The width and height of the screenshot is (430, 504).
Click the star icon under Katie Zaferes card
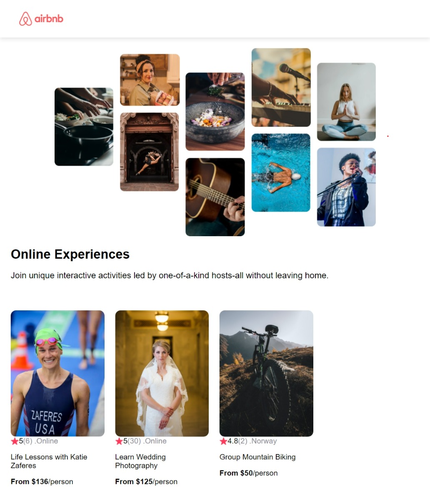[x=15, y=441]
